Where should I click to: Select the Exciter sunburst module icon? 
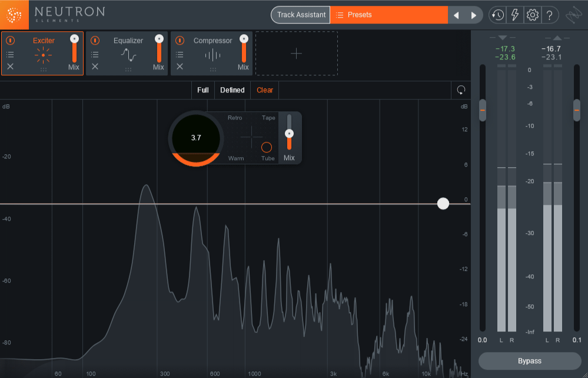(x=43, y=55)
